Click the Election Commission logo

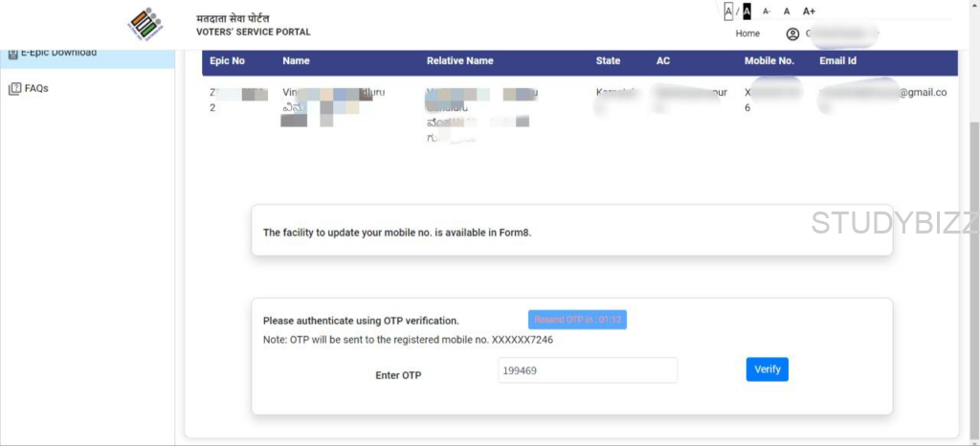click(x=145, y=24)
